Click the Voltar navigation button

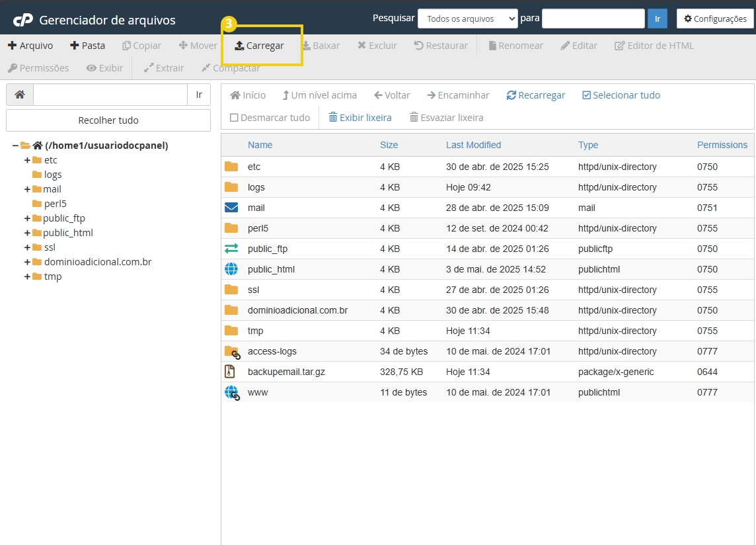click(x=392, y=95)
